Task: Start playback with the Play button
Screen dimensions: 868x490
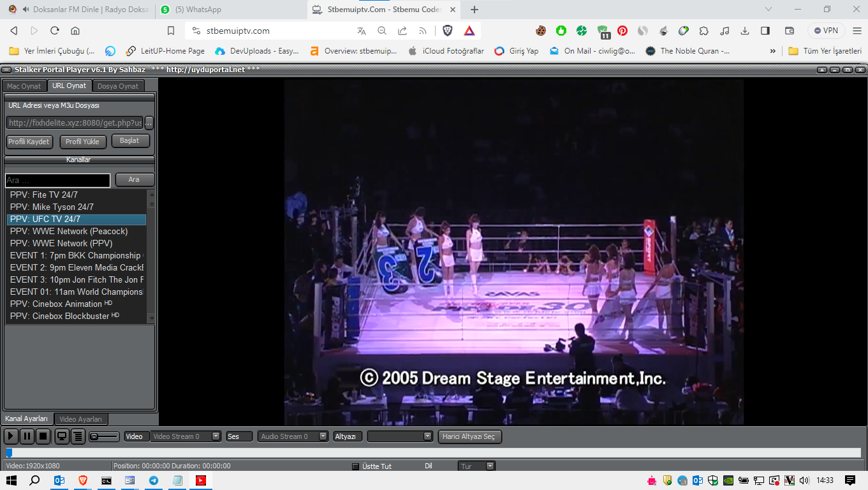Action: point(11,436)
